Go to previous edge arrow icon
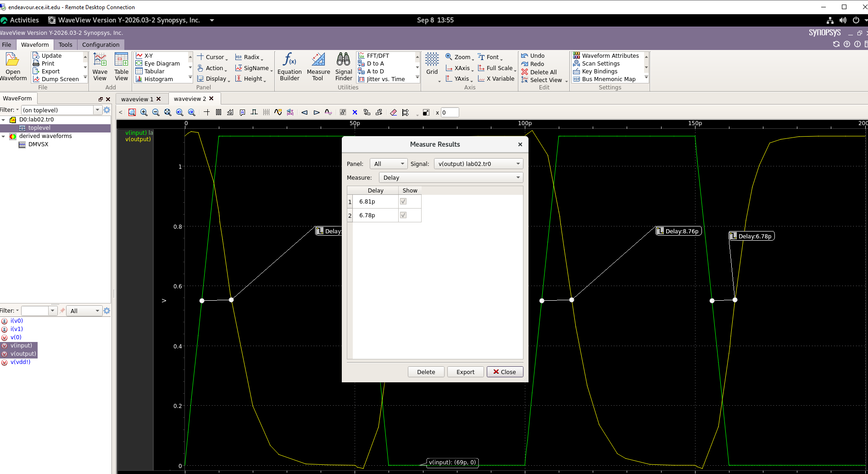Screen dimensions: 868x474 tap(304, 112)
